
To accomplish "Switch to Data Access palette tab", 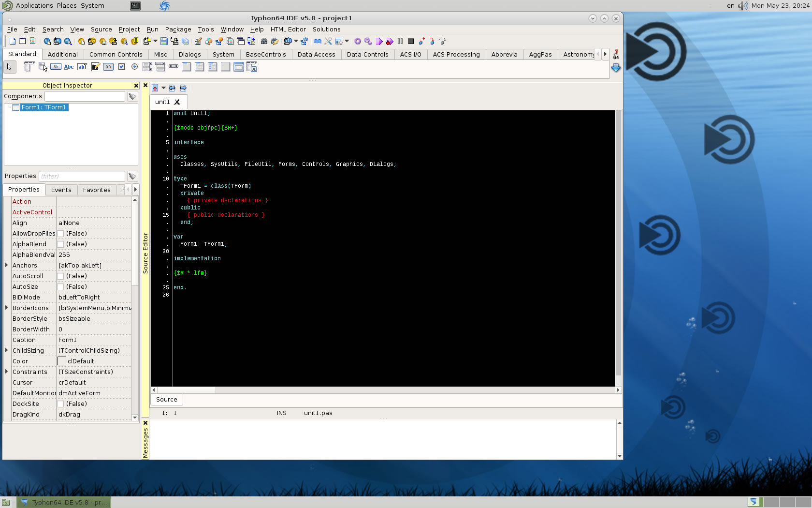I will point(316,55).
